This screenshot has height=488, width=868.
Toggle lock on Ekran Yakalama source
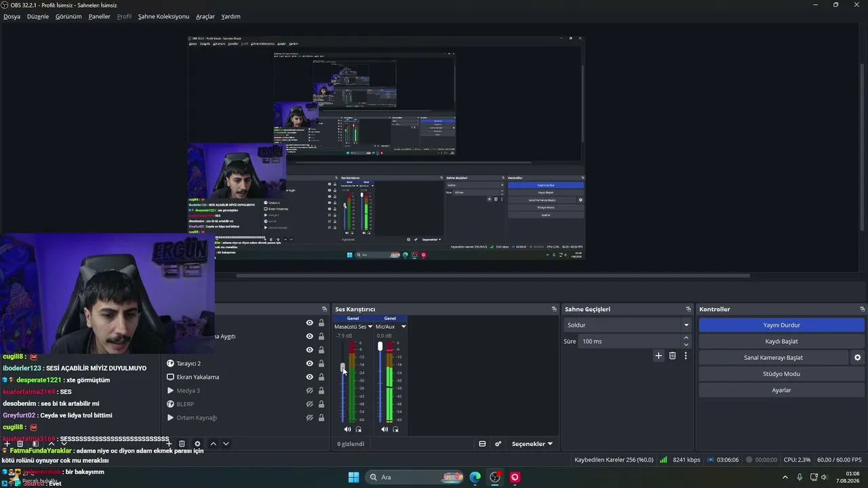(321, 377)
